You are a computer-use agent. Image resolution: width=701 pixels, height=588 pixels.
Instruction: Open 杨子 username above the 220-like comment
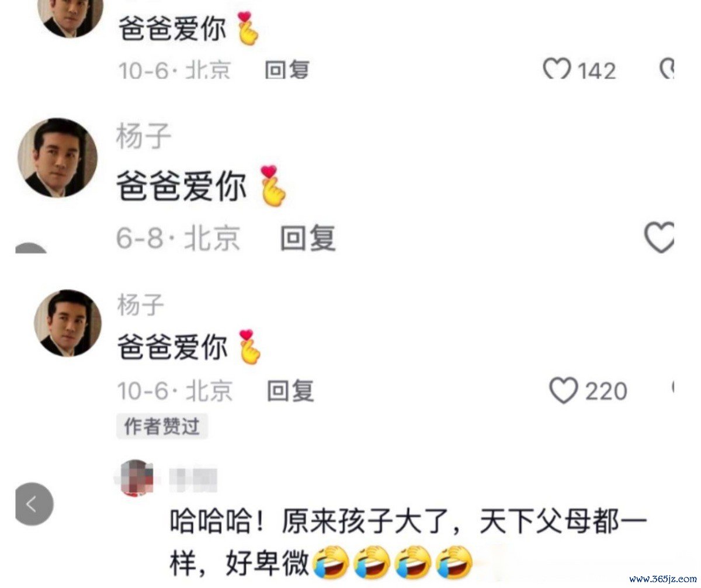(141, 305)
